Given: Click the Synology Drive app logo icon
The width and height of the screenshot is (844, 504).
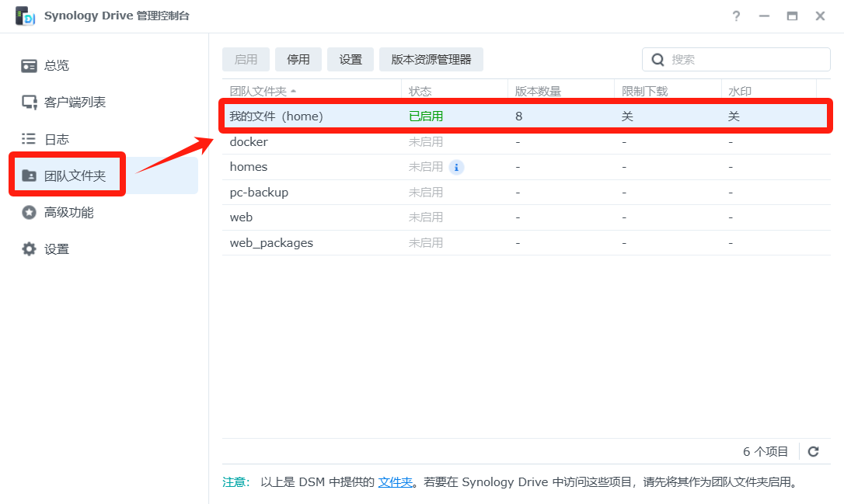Looking at the screenshot, I should click(x=26, y=16).
